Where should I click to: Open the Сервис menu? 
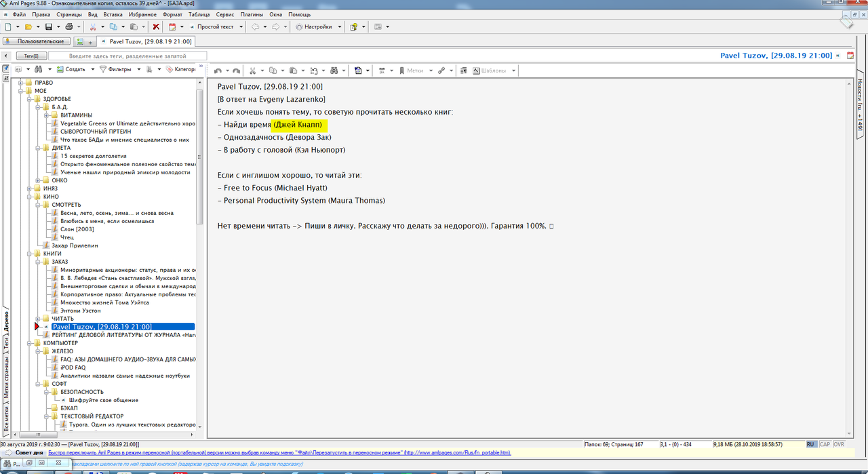225,14
